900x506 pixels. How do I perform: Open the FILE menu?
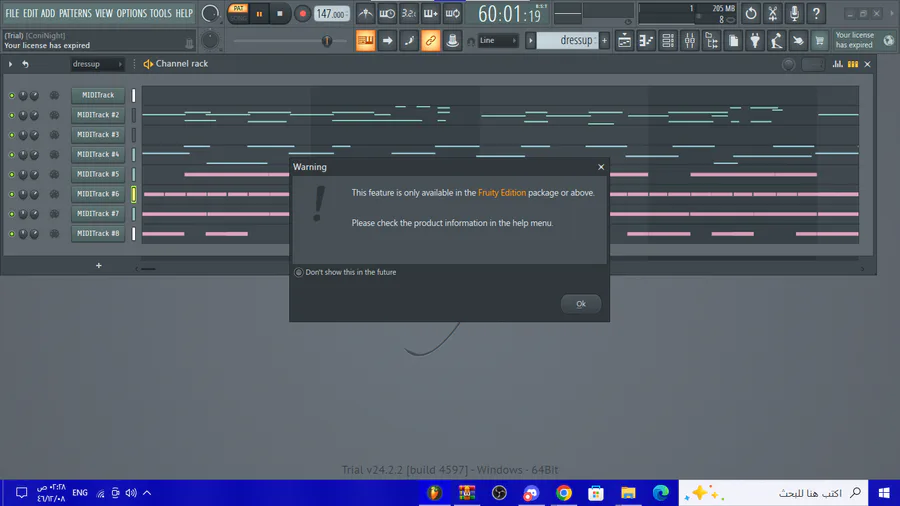click(12, 13)
